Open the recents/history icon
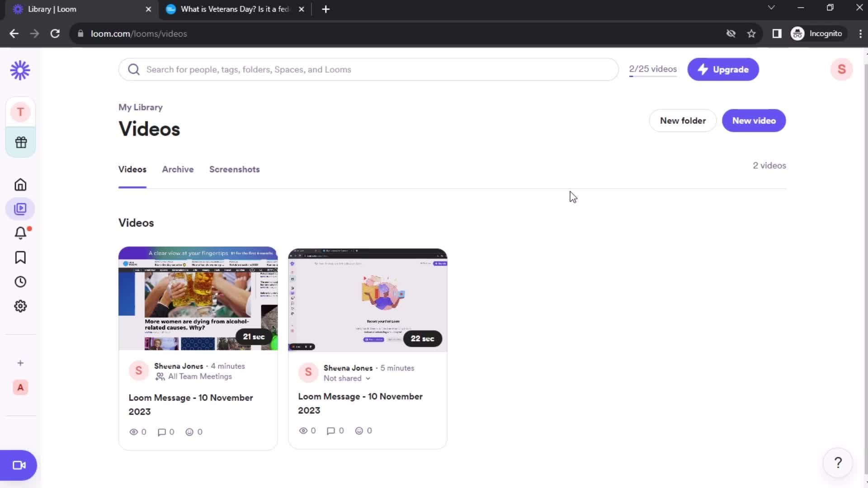The width and height of the screenshot is (868, 488). (x=20, y=281)
